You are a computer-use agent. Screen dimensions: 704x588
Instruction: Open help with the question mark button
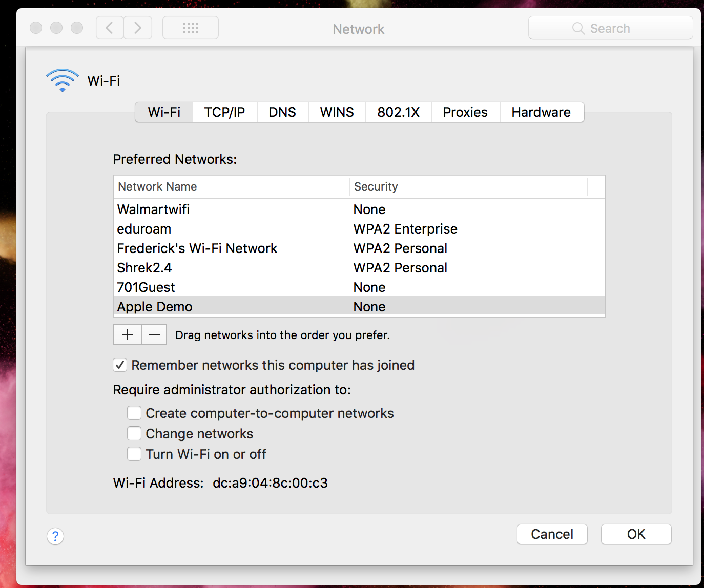(x=55, y=536)
